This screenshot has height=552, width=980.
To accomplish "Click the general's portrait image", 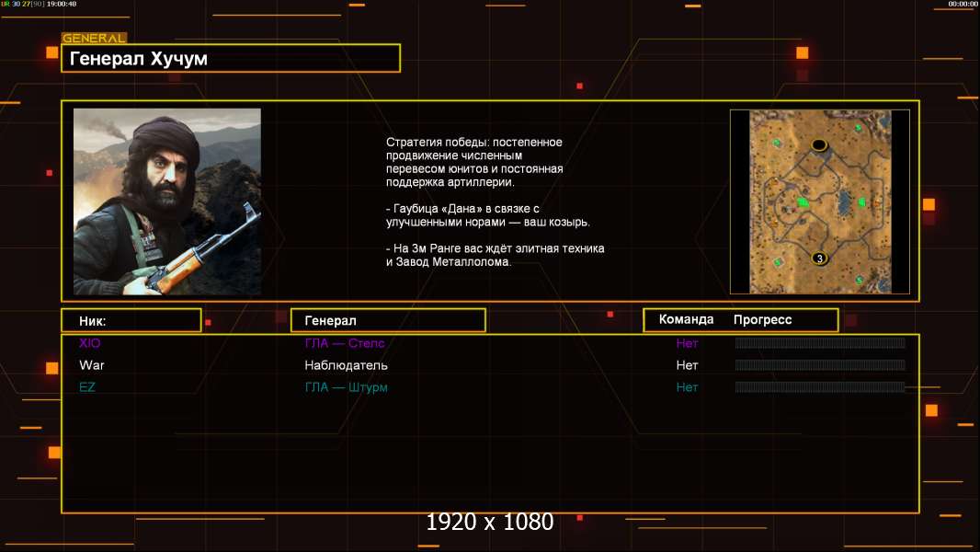I will (x=167, y=201).
